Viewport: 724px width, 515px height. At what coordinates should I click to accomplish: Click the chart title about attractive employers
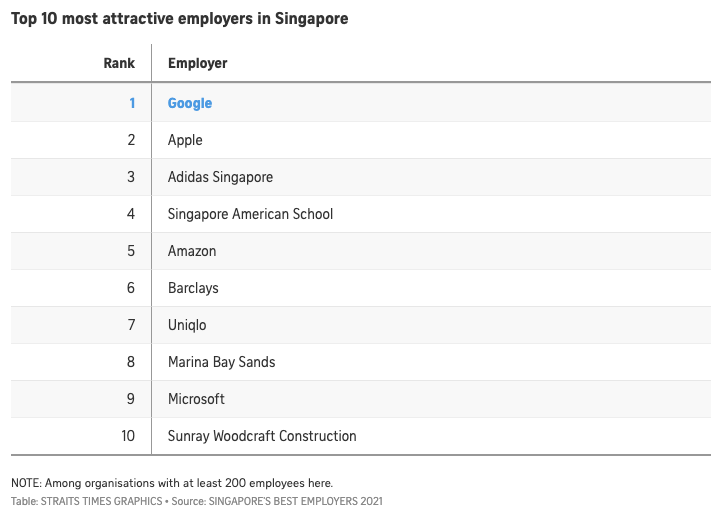pyautogui.click(x=180, y=19)
